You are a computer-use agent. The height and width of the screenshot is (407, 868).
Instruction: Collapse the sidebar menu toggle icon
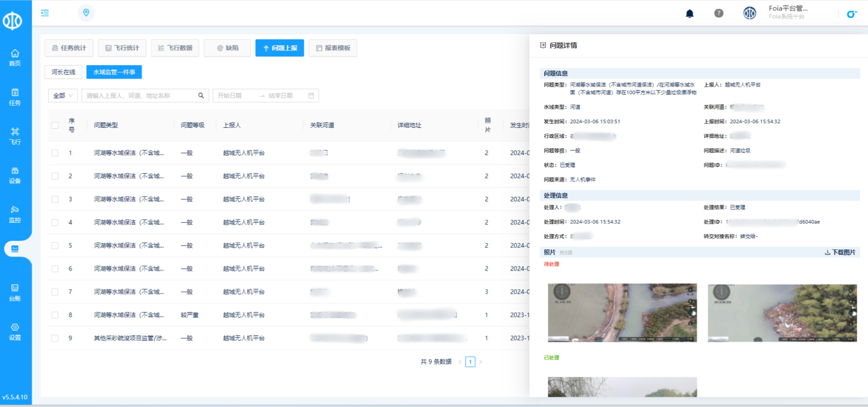pyautogui.click(x=45, y=13)
